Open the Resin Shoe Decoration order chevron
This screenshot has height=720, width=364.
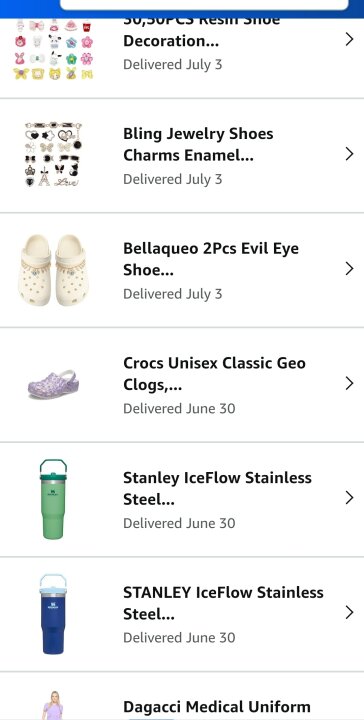point(349,39)
